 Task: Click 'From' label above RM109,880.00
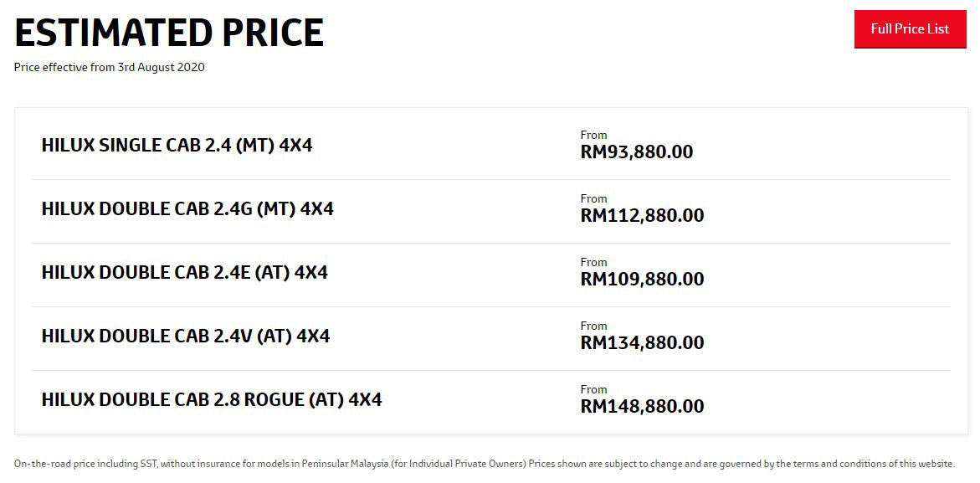pos(593,262)
